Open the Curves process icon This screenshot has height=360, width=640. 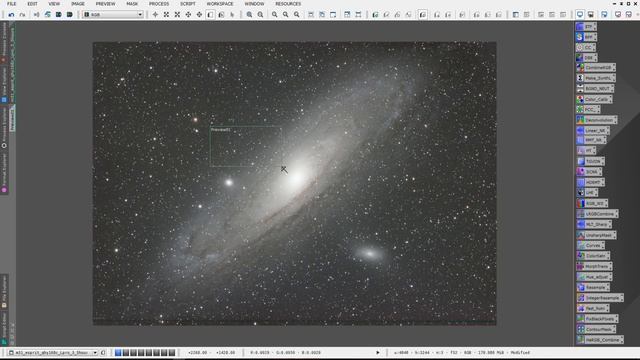point(590,246)
